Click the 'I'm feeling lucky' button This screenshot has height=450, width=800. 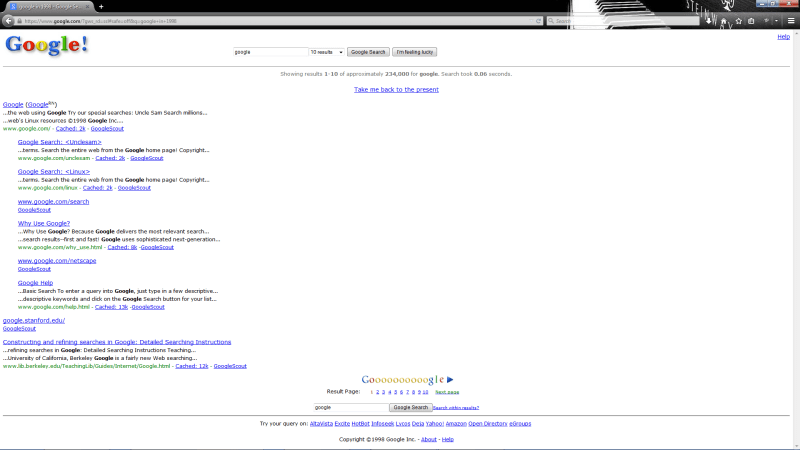pos(415,52)
